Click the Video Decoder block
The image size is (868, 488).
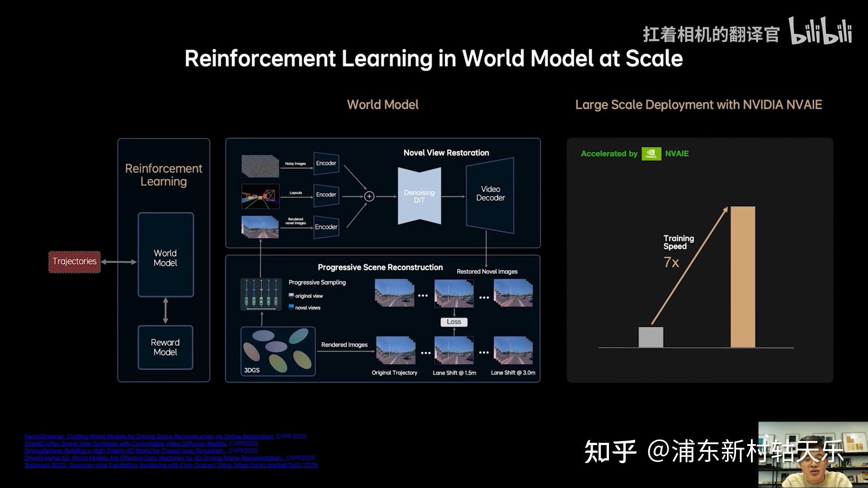tap(490, 194)
